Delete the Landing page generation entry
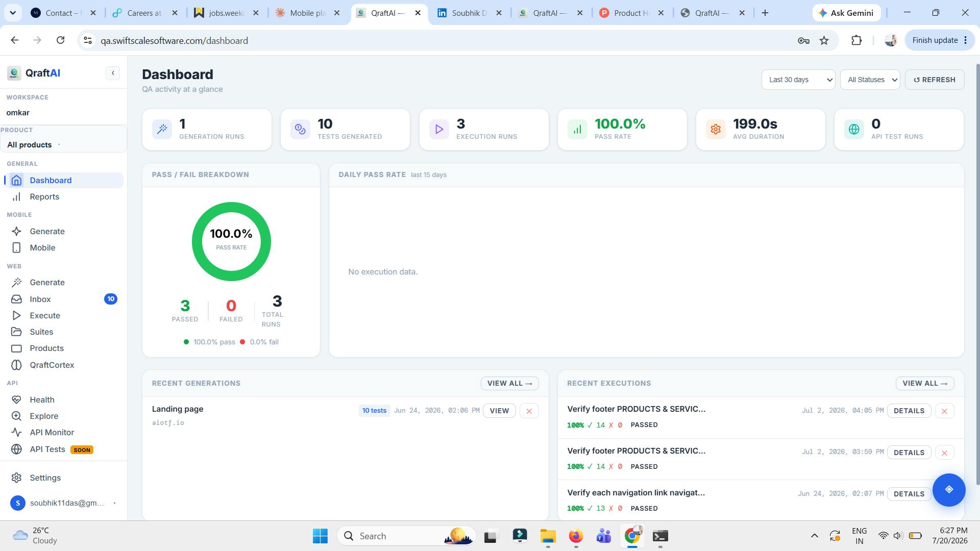Screen dimensions: 980x551 [529, 411]
